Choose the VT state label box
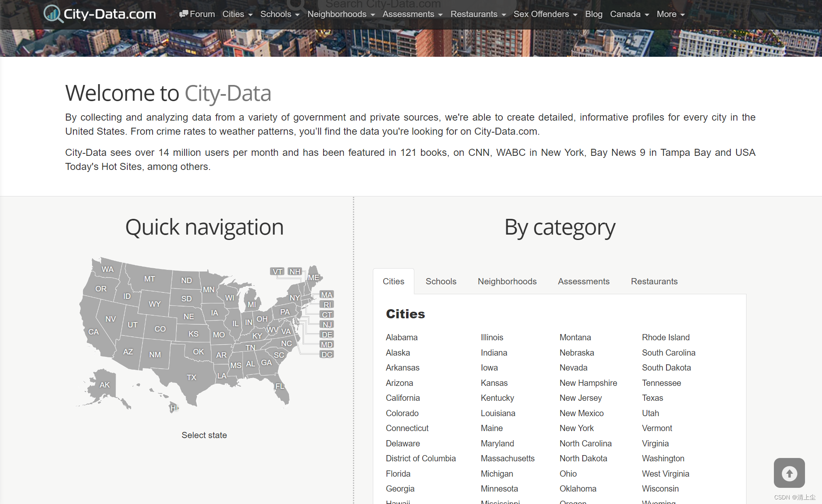The width and height of the screenshot is (822, 504). pyautogui.click(x=277, y=271)
